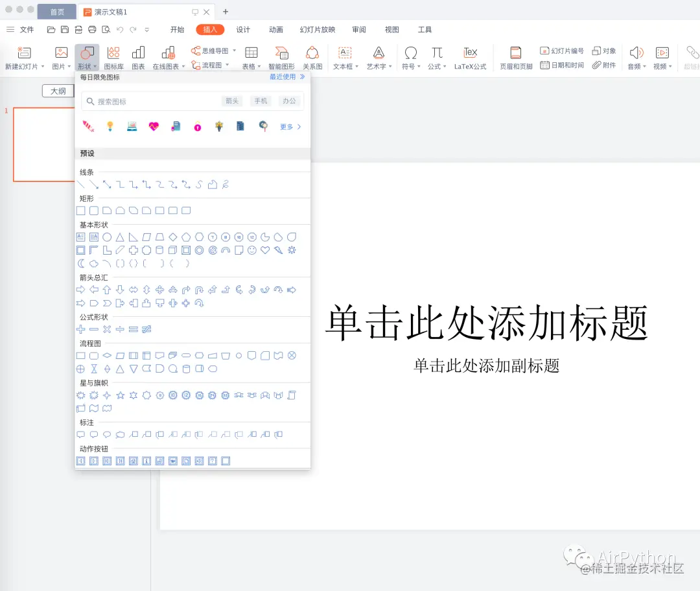Image resolution: width=700 pixels, height=591 pixels.
Task: Click the 音频 audio icon
Action: tap(636, 52)
